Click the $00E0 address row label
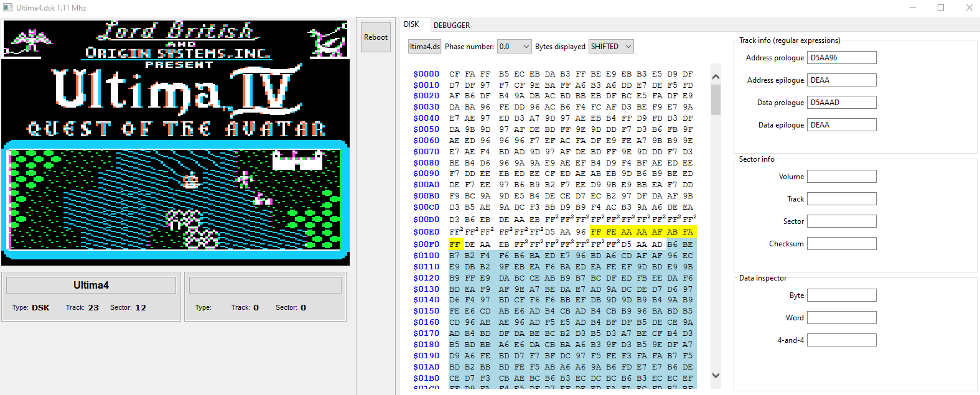Screen dimensions: 980x395 [426, 232]
